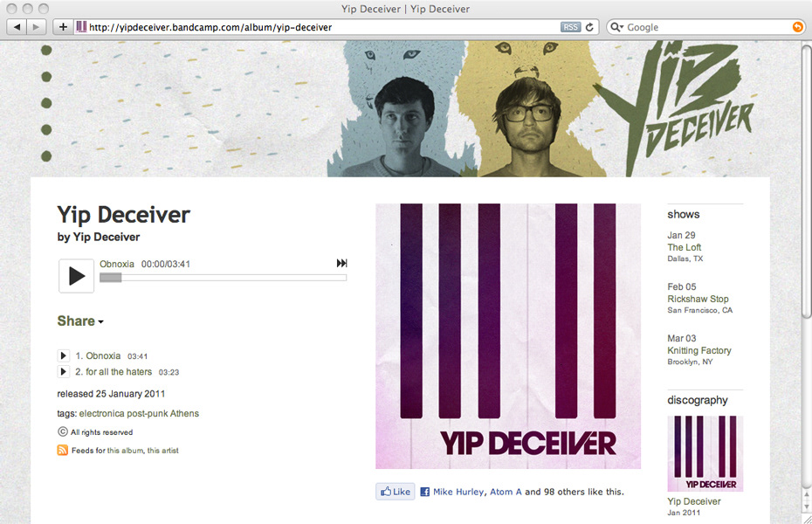Image resolution: width=812 pixels, height=524 pixels.
Task: Expand the Share dropdown menu
Action: 80,321
